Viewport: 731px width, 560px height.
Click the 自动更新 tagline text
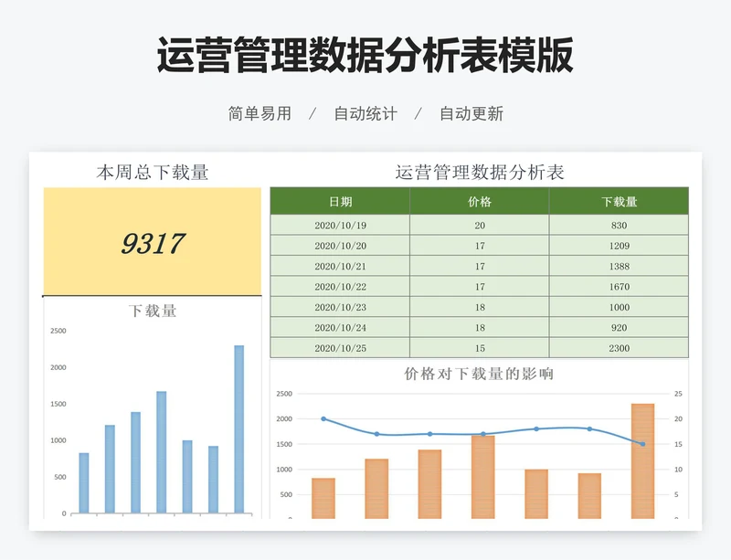[471, 113]
